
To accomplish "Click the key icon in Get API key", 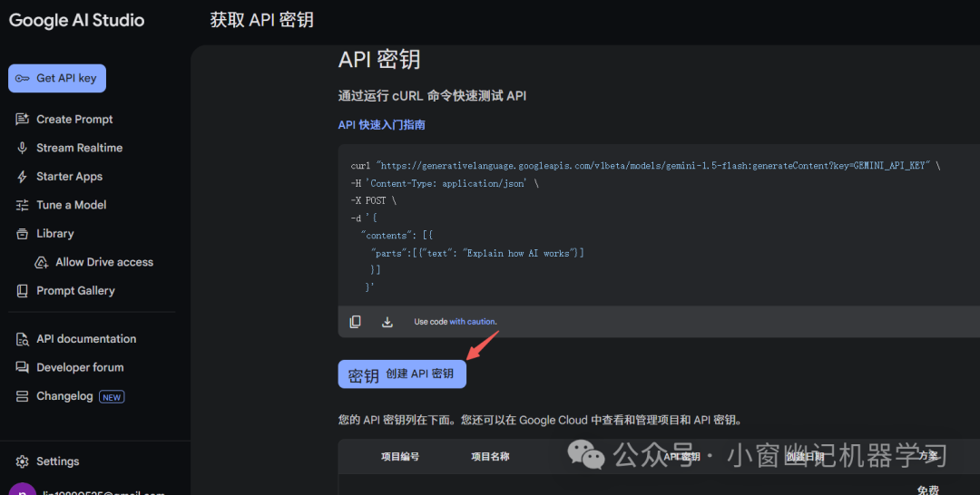I will pos(23,79).
